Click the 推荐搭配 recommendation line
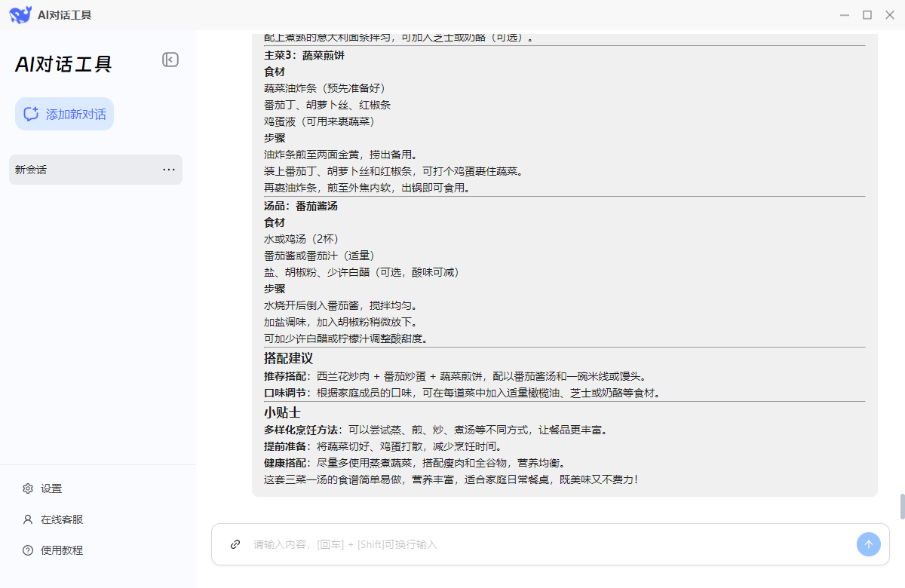Image resolution: width=905 pixels, height=588 pixels. 457,376
